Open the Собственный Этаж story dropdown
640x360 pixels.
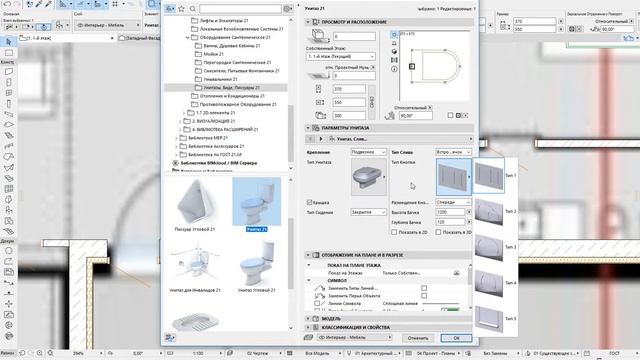pyautogui.click(x=340, y=56)
